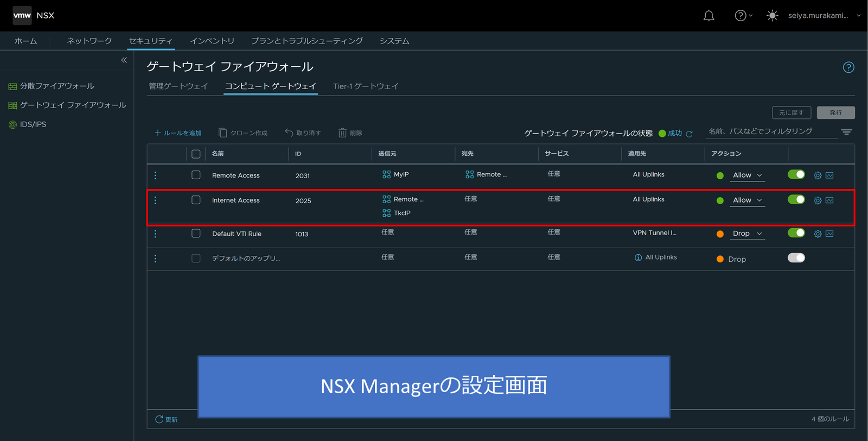
Task: Open the three-dot menu for Default VTI Rule
Action: click(155, 234)
